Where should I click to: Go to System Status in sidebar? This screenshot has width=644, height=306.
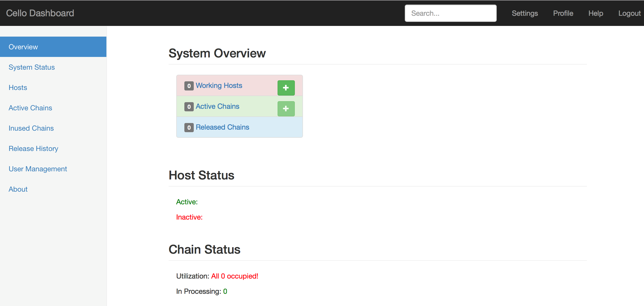pos(31,67)
